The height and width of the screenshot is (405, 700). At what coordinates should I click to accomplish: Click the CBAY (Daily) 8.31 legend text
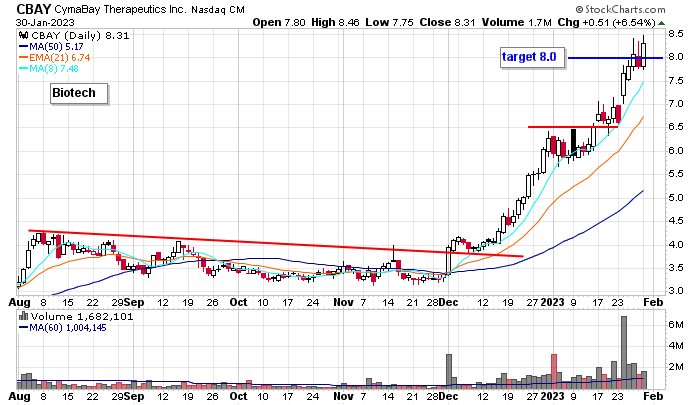tap(80, 36)
